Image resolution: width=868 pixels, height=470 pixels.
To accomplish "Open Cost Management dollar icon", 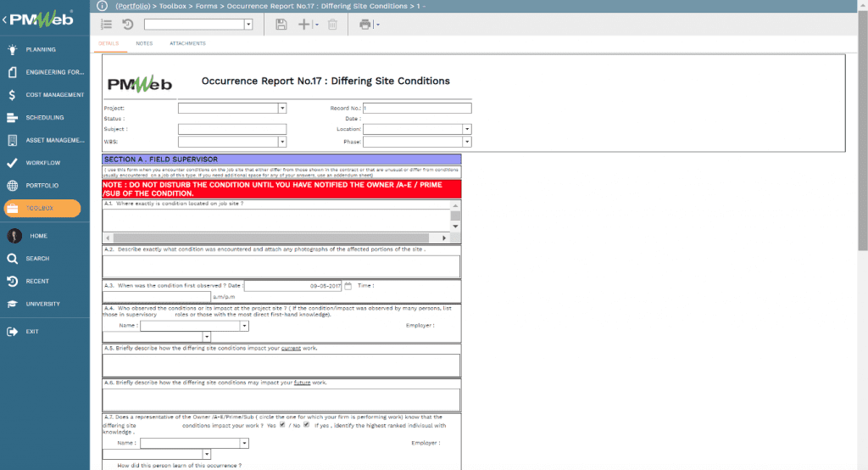I will [12, 95].
